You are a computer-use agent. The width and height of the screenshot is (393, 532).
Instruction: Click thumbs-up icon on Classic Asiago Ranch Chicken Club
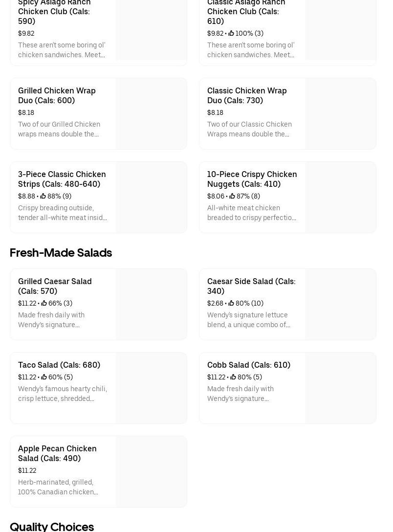point(231,34)
